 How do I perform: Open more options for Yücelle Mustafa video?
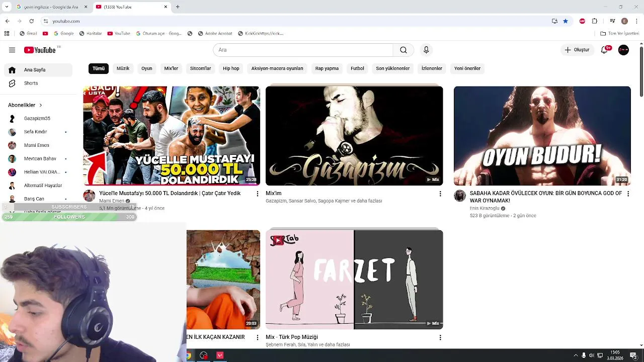[257, 194]
